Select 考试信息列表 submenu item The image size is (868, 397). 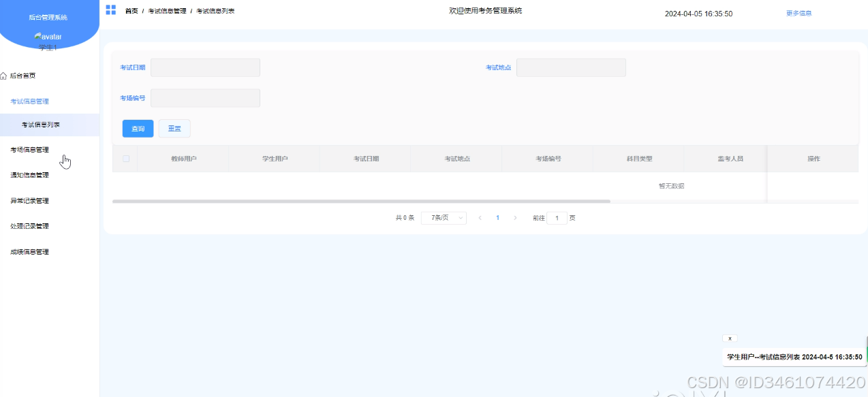pos(50,125)
